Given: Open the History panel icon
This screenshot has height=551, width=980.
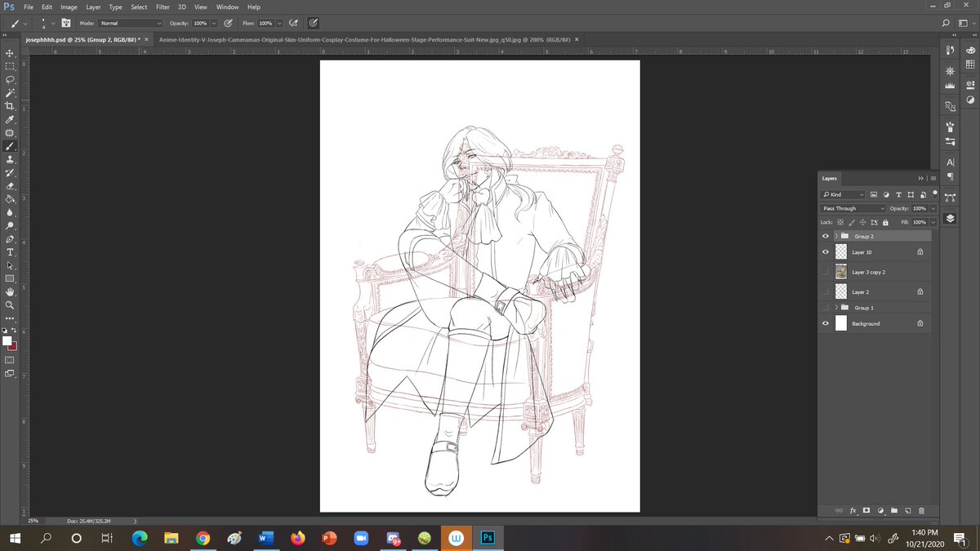Looking at the screenshot, I should (x=950, y=51).
